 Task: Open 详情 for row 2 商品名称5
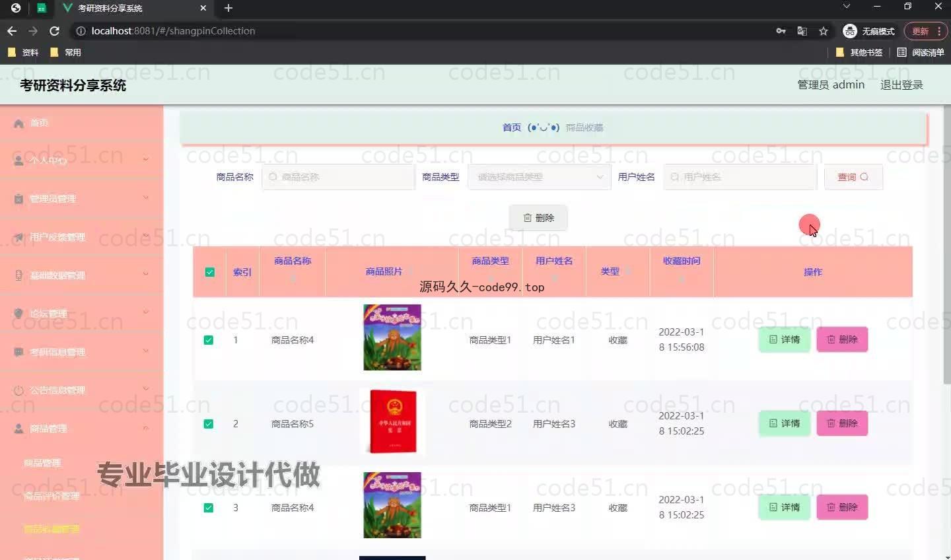(785, 423)
